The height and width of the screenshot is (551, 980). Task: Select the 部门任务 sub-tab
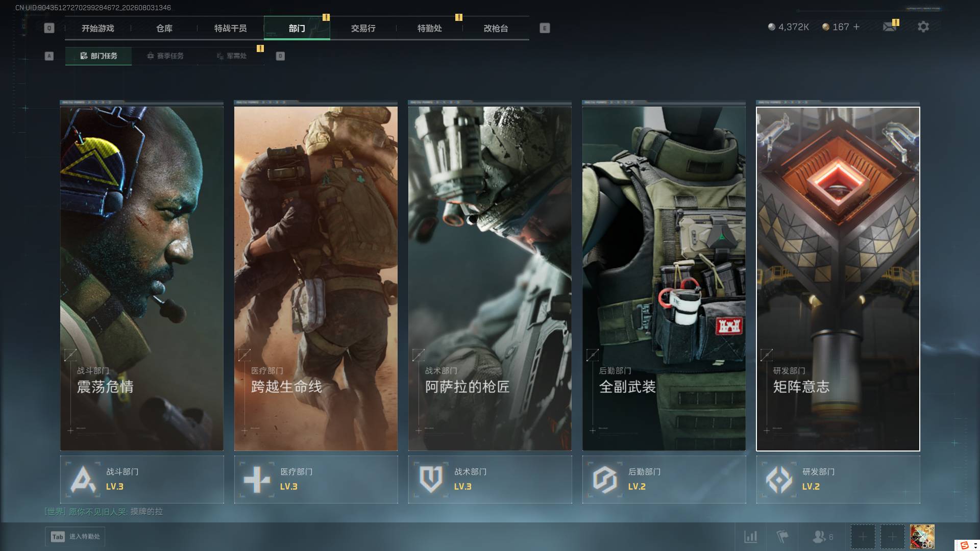pyautogui.click(x=99, y=56)
